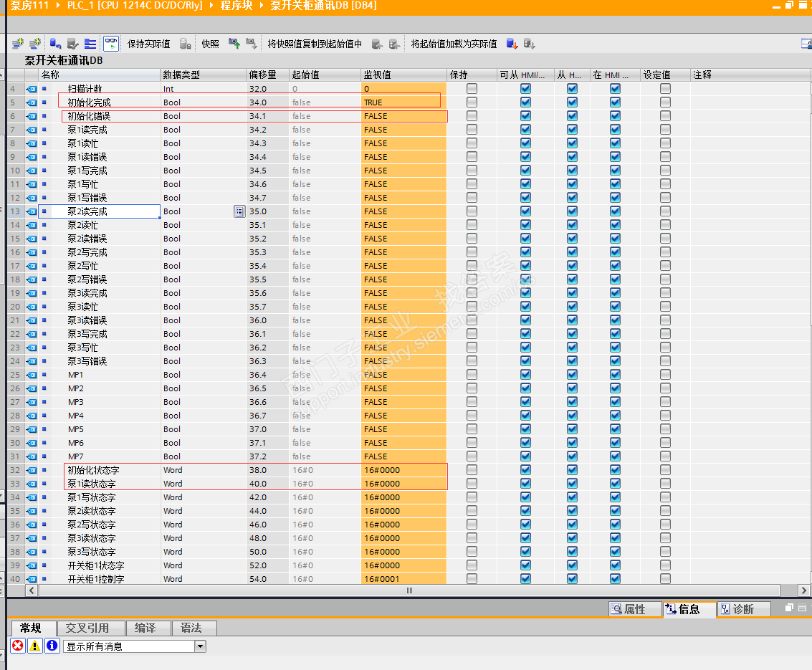This screenshot has height=670, width=812.
Task: Click the 名称 column header
Action: pos(100,75)
